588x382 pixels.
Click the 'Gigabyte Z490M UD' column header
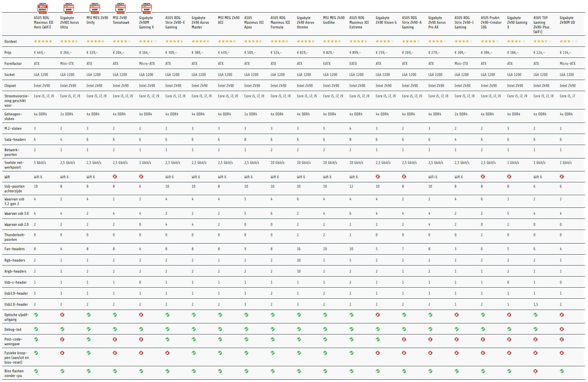(x=567, y=20)
